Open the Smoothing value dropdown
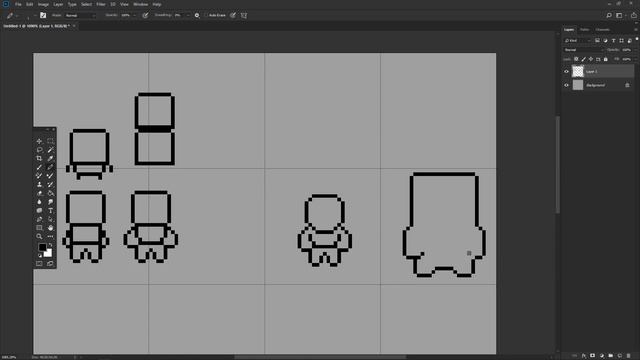This screenshot has width=640, height=360. point(188,15)
